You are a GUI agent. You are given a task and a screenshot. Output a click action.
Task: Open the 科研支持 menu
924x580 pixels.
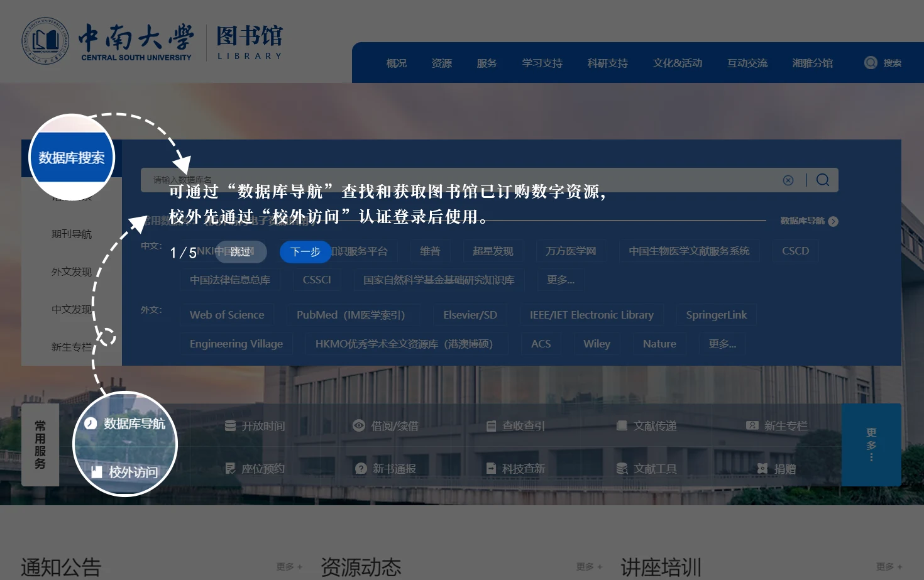[x=608, y=63]
